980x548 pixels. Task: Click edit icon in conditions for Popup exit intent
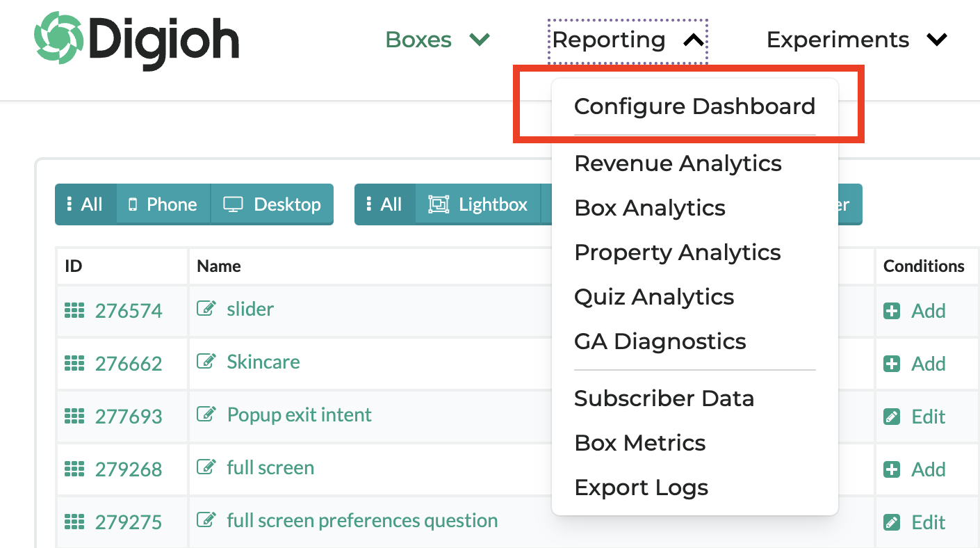tap(892, 417)
